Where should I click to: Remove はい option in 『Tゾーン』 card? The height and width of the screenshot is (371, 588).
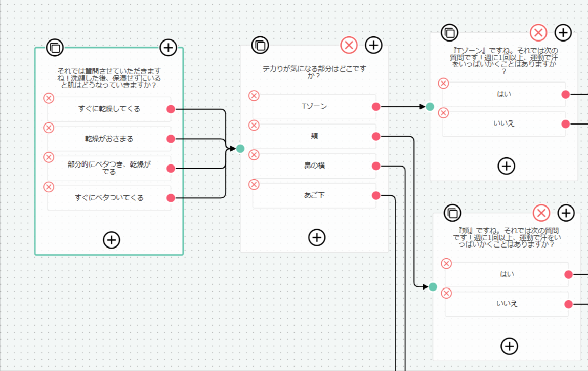[x=443, y=84]
